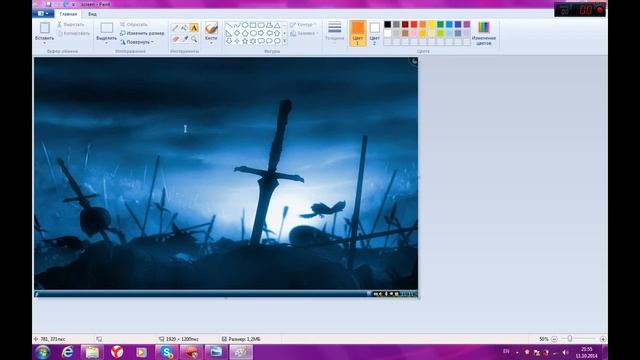Choose the Rectangle shape

point(253,25)
